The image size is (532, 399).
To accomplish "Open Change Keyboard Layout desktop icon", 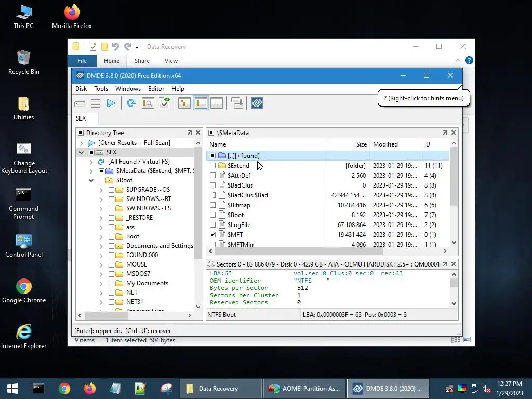I will 24,158.
